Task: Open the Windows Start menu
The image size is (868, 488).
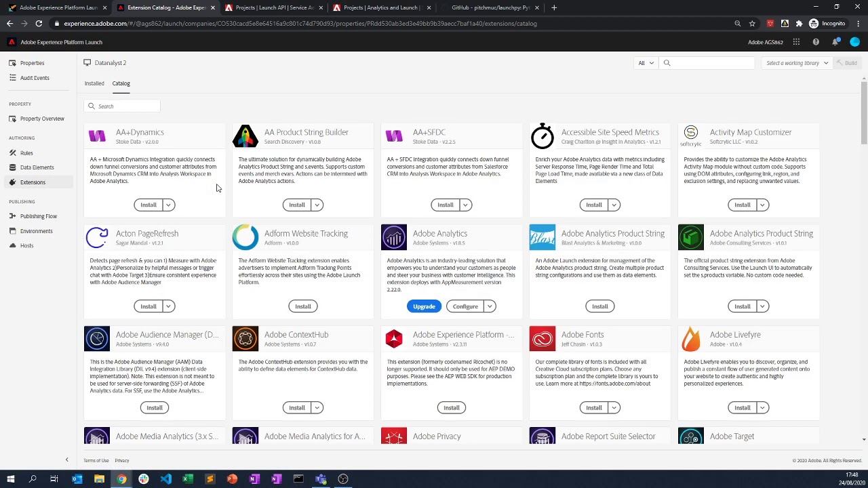Action: [10, 479]
